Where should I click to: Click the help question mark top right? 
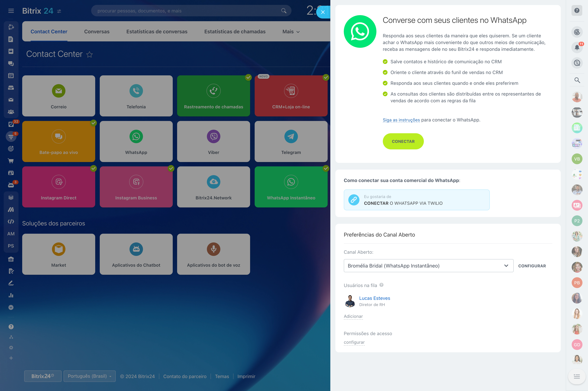click(x=577, y=10)
